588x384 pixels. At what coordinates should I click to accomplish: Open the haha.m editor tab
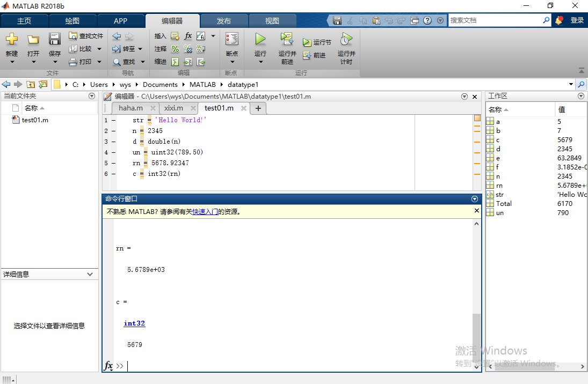coord(131,108)
